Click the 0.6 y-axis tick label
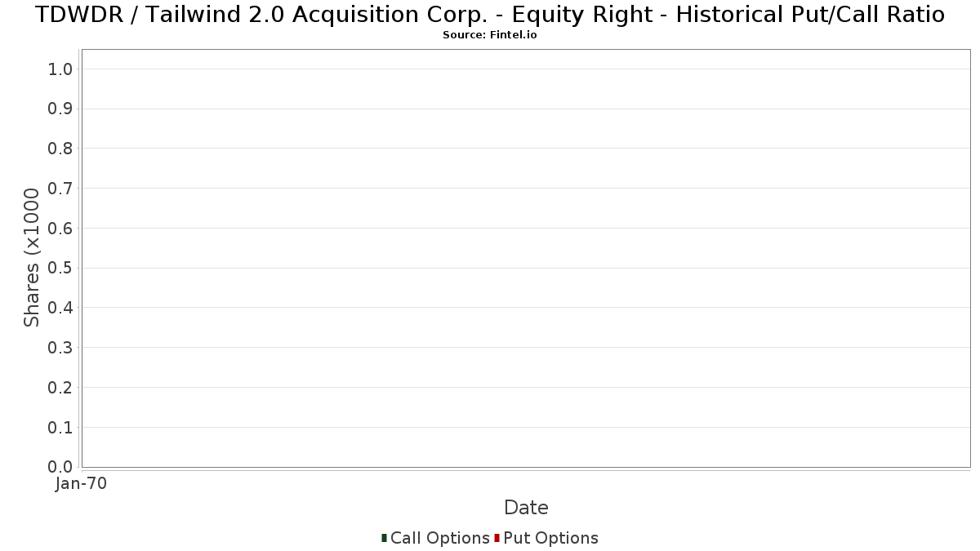Image resolution: width=980 pixels, height=551 pixels. (x=60, y=229)
